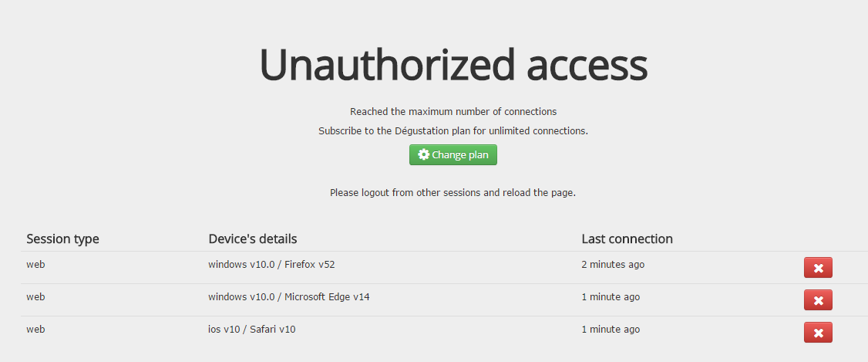
Task: Click the Edge row's 1 minute ago timestamp
Action: pos(611,297)
